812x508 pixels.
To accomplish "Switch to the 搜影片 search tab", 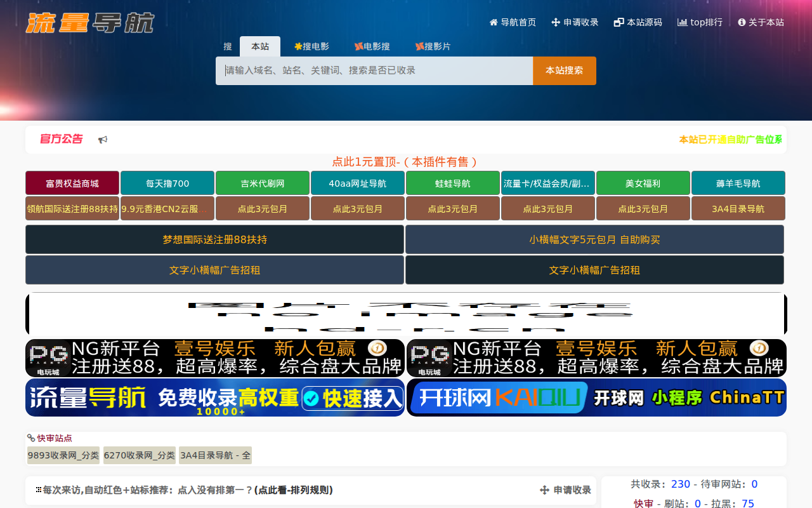I will [x=433, y=46].
